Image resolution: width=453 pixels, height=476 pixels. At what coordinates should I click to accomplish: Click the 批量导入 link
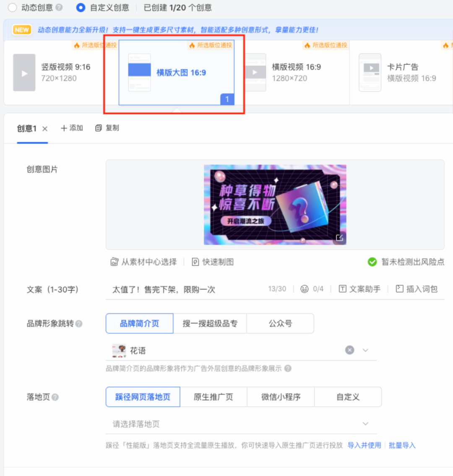[402, 445]
